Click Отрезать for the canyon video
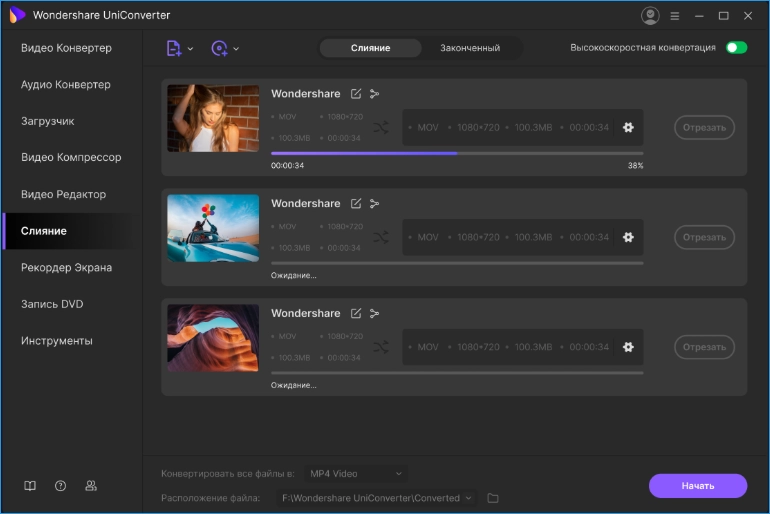This screenshot has width=770, height=514. (704, 347)
